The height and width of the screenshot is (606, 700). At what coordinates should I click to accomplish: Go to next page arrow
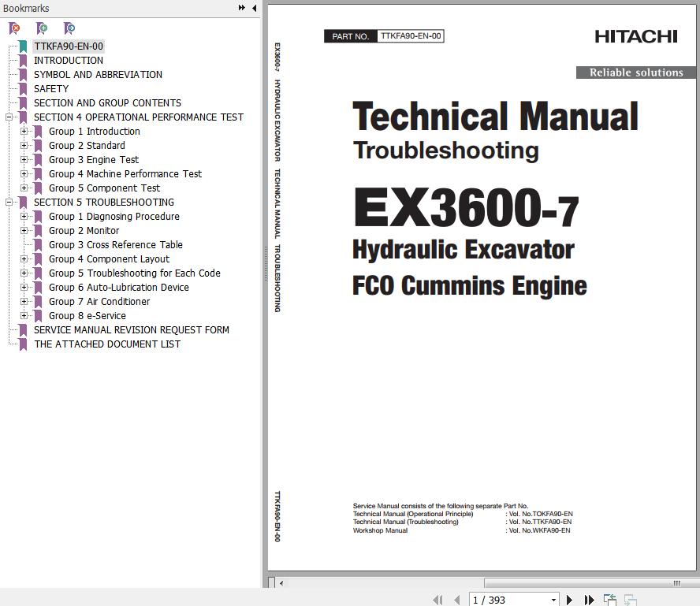click(569, 600)
